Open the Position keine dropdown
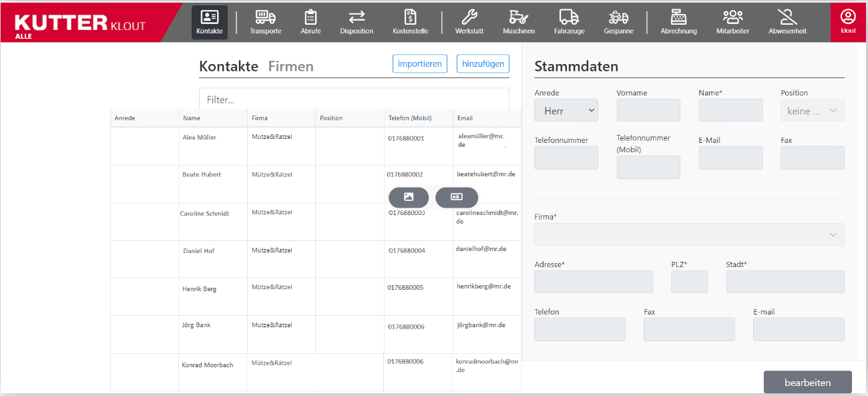The height and width of the screenshot is (396, 868). coord(813,111)
